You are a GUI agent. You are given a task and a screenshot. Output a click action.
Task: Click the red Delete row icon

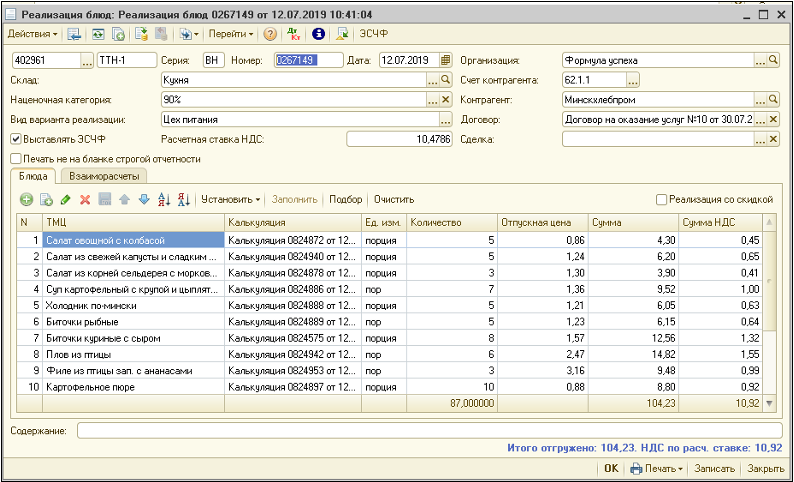pyautogui.click(x=85, y=200)
